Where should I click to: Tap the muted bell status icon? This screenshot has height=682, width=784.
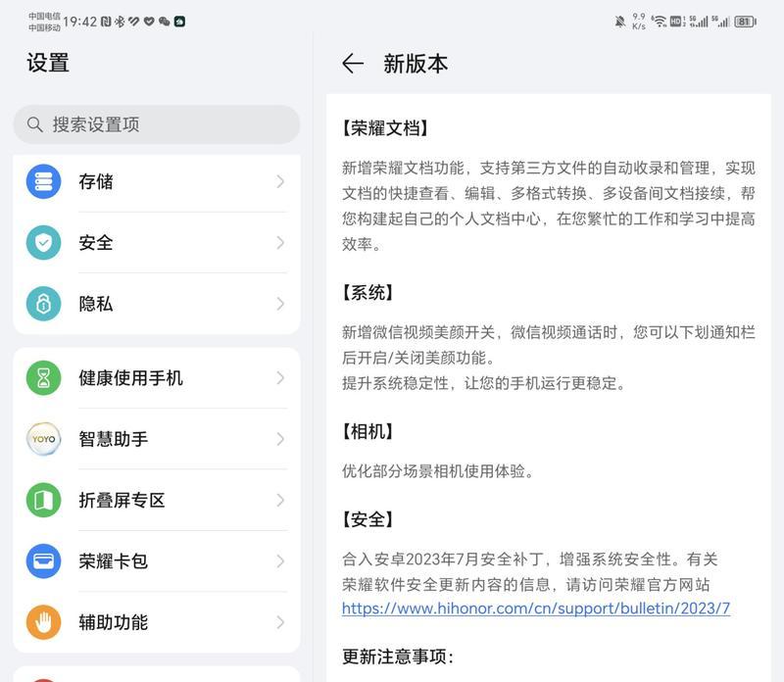click(x=620, y=22)
